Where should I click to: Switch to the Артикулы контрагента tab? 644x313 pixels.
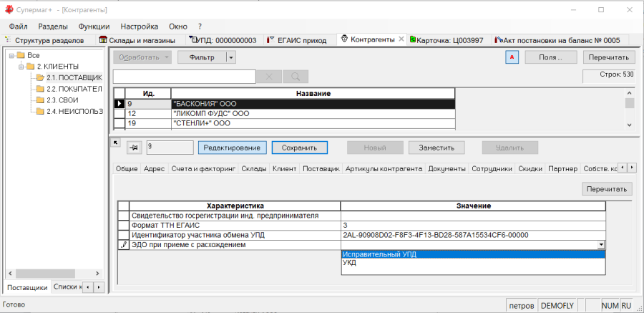384,168
